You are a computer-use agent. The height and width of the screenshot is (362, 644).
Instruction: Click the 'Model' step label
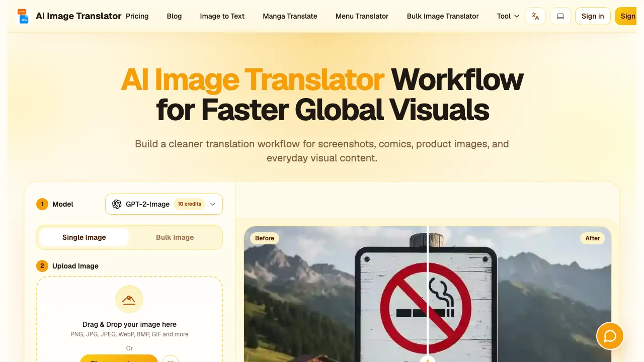(x=63, y=204)
